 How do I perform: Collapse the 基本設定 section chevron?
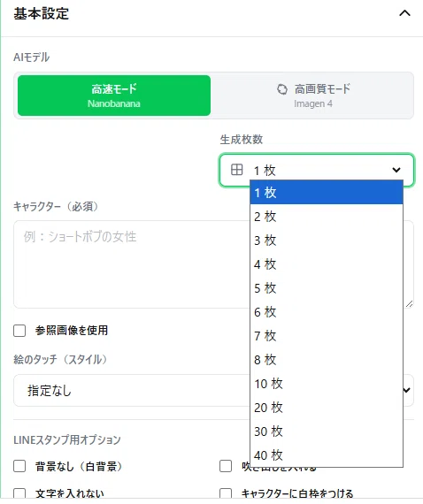point(404,13)
